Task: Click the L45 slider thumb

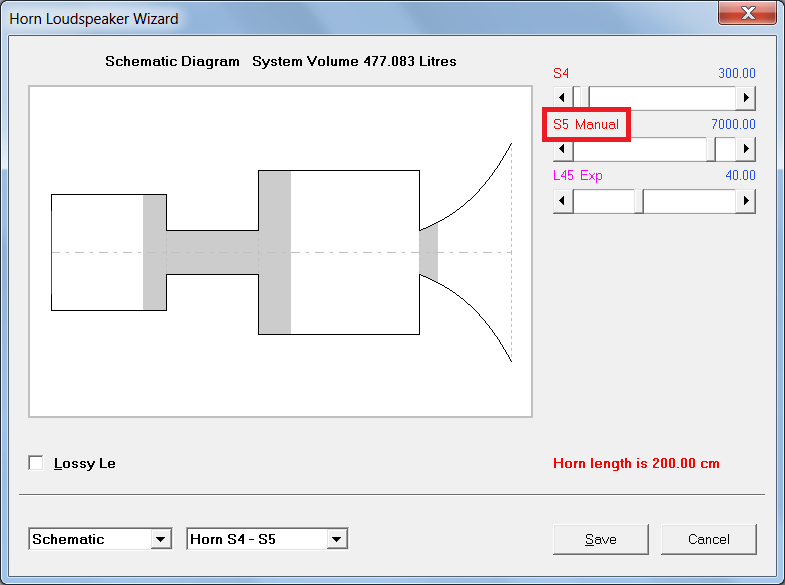Action: (x=639, y=201)
